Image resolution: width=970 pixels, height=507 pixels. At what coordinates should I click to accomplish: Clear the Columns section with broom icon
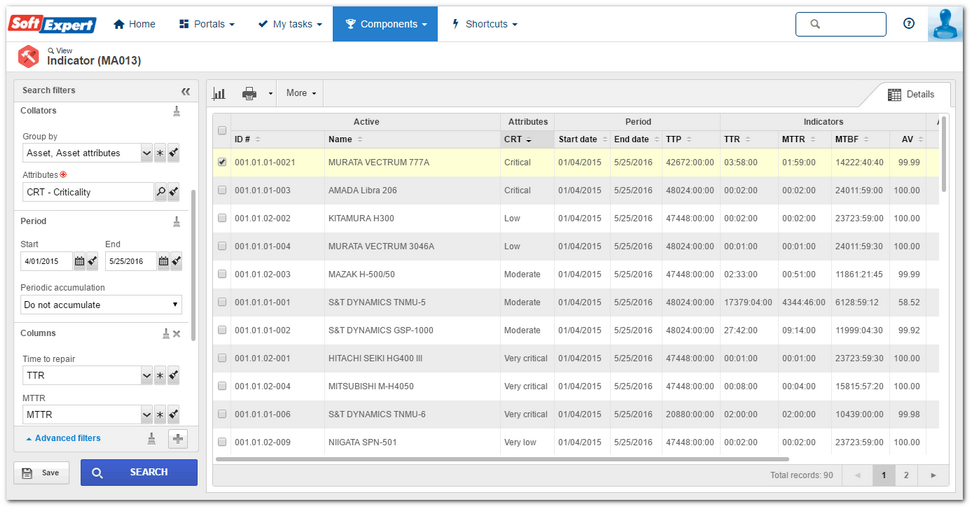pos(166,333)
